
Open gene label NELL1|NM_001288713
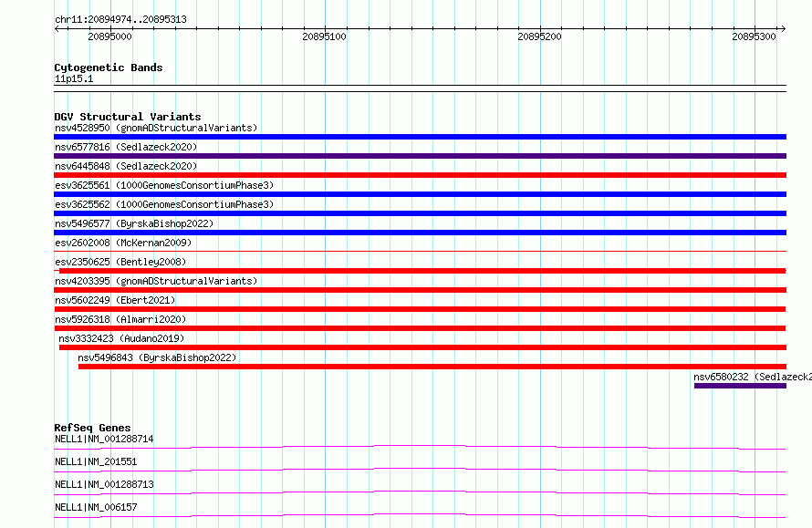click(104, 484)
